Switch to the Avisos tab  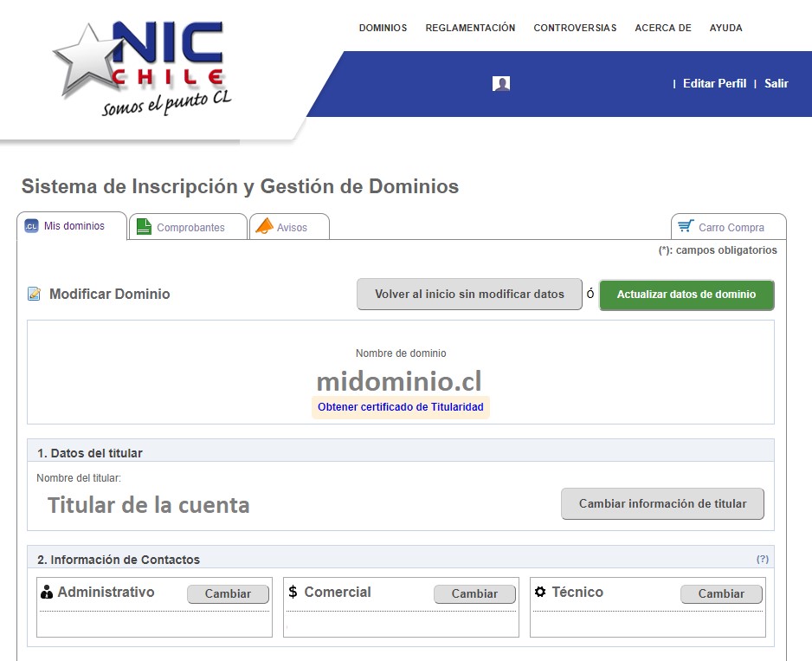pyautogui.click(x=289, y=227)
